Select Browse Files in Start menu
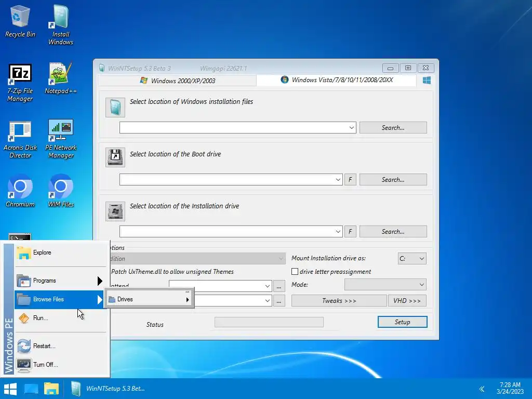This screenshot has height=399, width=532. click(x=59, y=299)
